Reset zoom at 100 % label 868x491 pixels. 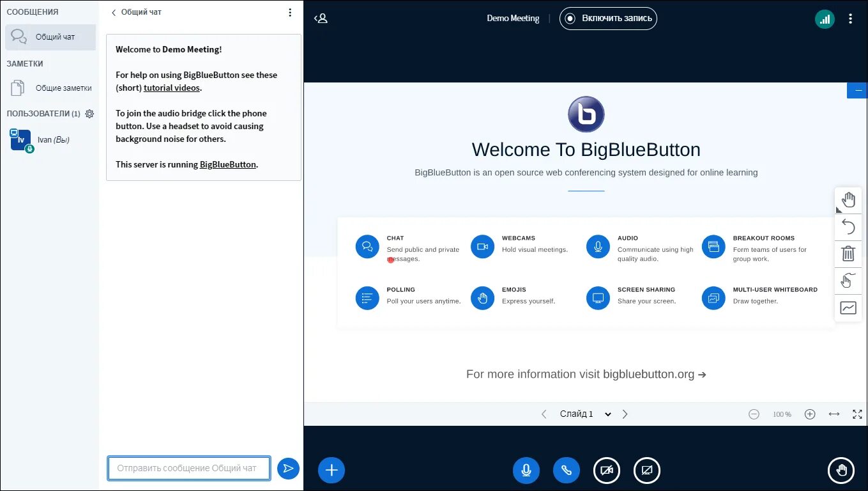pyautogui.click(x=782, y=414)
